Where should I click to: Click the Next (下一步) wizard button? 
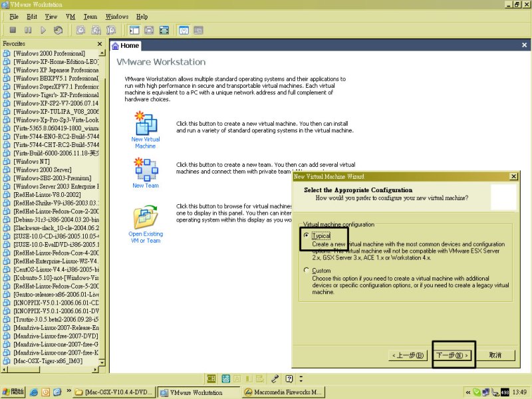click(x=452, y=355)
